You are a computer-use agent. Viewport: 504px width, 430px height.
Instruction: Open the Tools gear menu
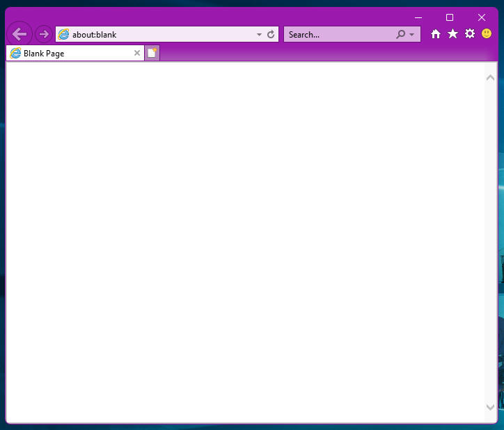(470, 34)
